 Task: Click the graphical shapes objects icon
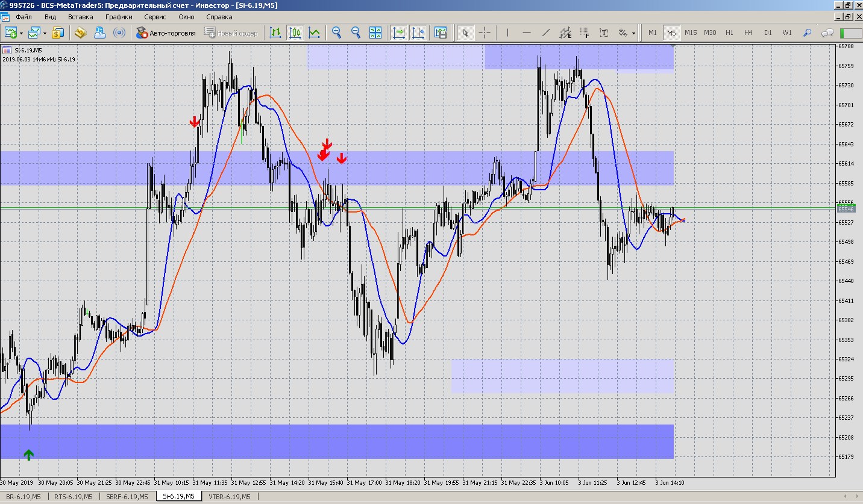click(x=623, y=33)
